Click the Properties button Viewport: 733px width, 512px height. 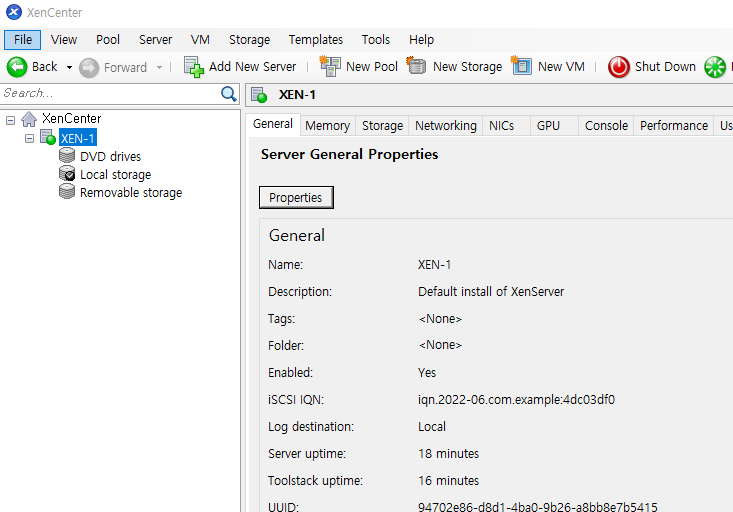tap(296, 197)
